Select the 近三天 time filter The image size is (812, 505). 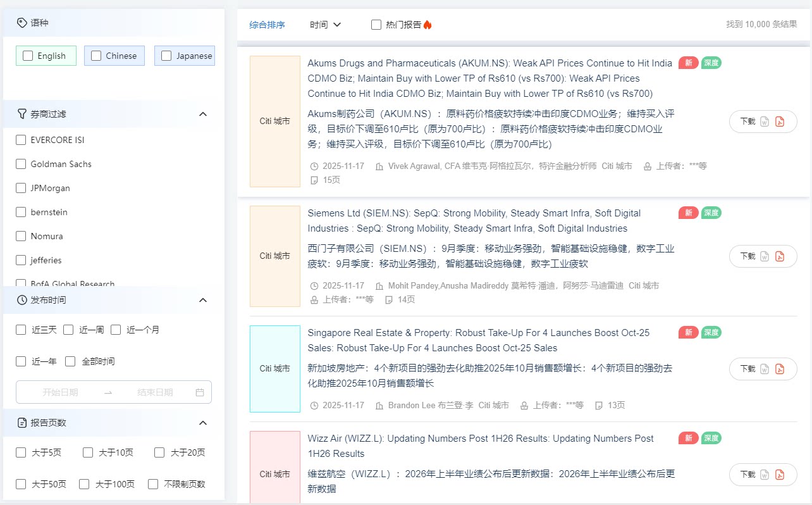[x=21, y=330]
